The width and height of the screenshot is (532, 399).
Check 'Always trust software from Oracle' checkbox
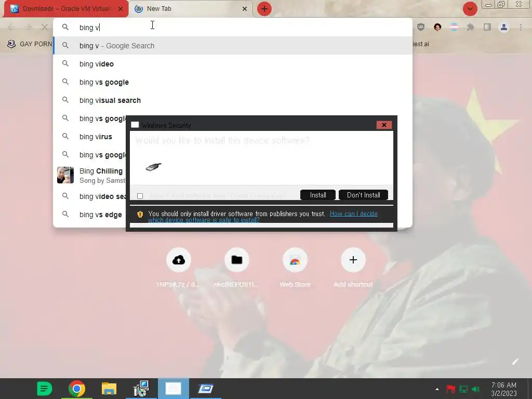point(140,196)
